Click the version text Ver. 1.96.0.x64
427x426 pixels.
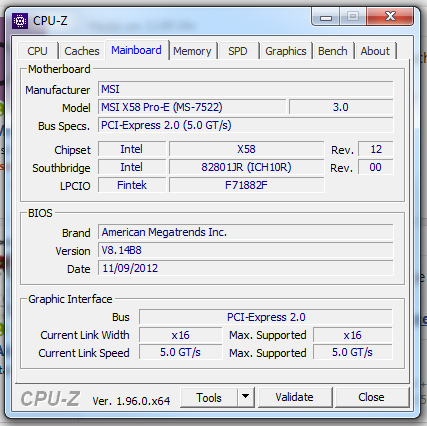point(131,401)
